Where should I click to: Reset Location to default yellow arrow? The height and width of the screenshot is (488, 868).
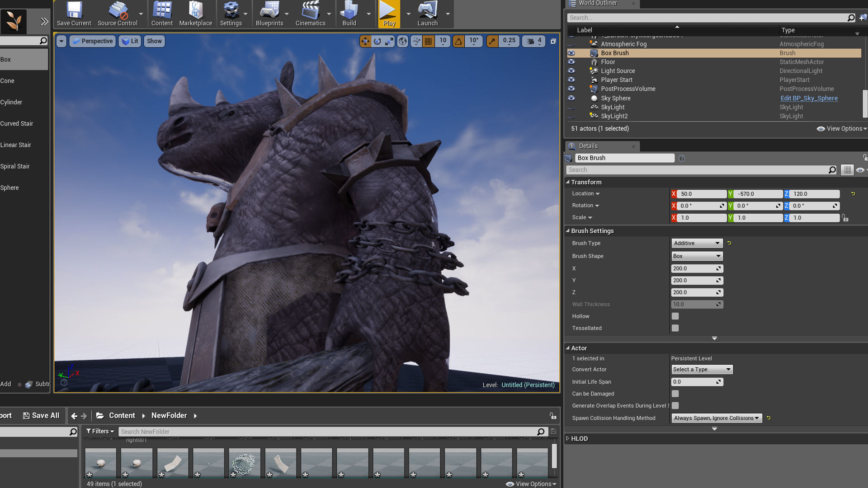click(853, 194)
